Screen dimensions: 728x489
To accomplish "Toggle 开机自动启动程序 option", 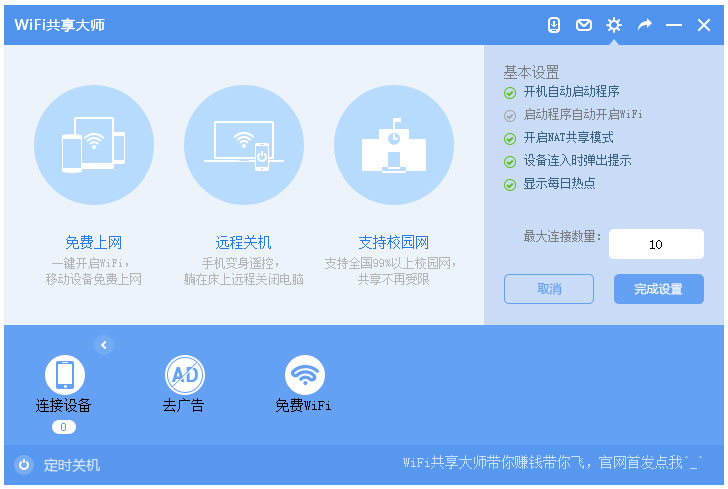I will coord(562,92).
